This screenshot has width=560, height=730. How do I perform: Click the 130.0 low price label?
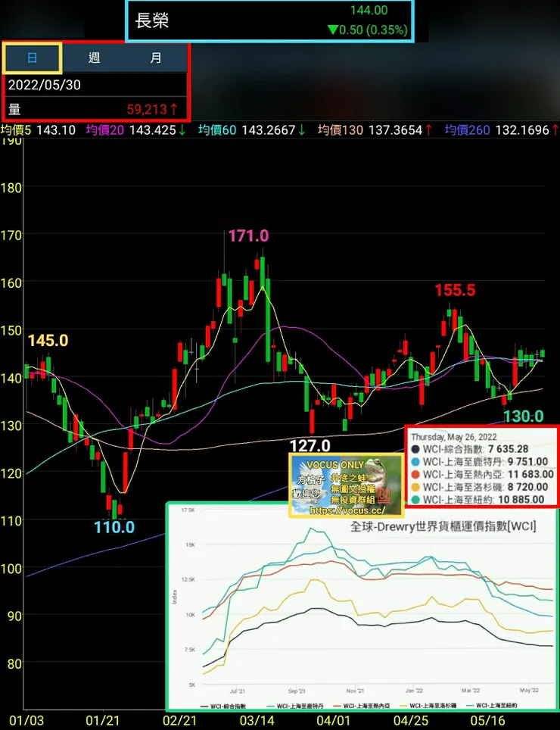pos(523,416)
